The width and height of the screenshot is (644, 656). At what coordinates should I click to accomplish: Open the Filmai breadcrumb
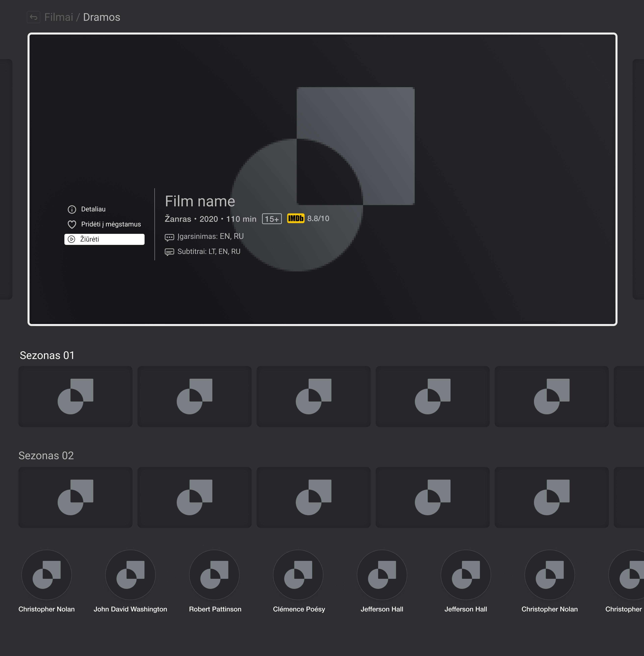coord(59,17)
